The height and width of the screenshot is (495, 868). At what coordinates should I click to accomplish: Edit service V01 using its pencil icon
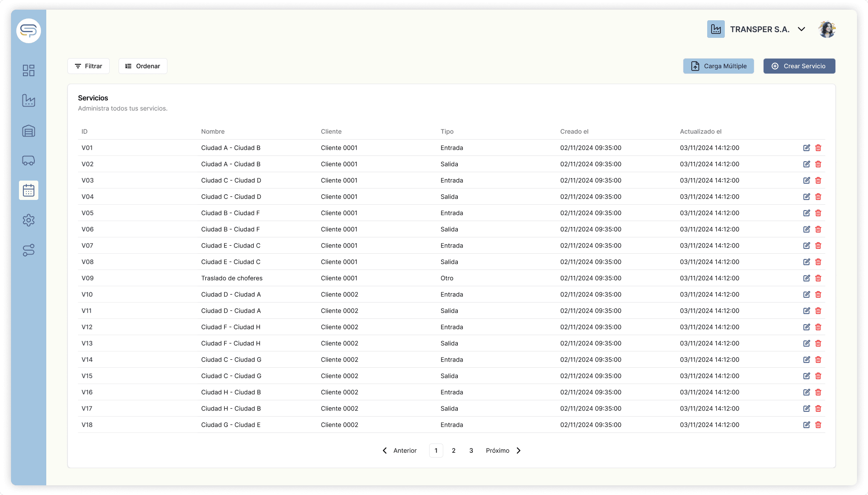tap(806, 148)
